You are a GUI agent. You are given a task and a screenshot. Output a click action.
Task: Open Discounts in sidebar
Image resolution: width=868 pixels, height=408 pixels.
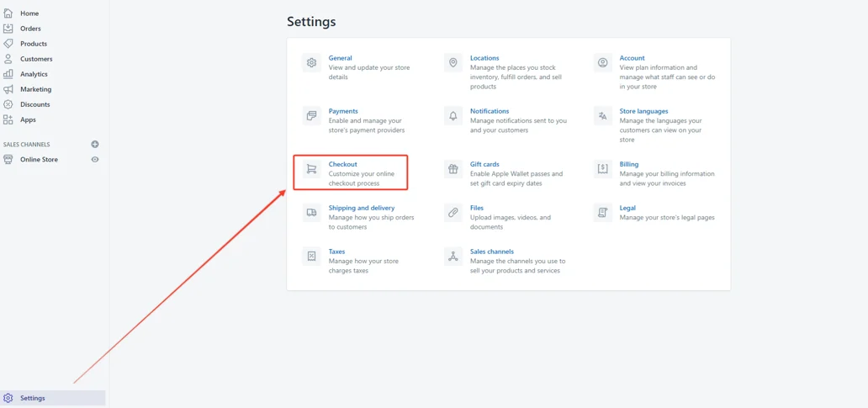pos(34,104)
